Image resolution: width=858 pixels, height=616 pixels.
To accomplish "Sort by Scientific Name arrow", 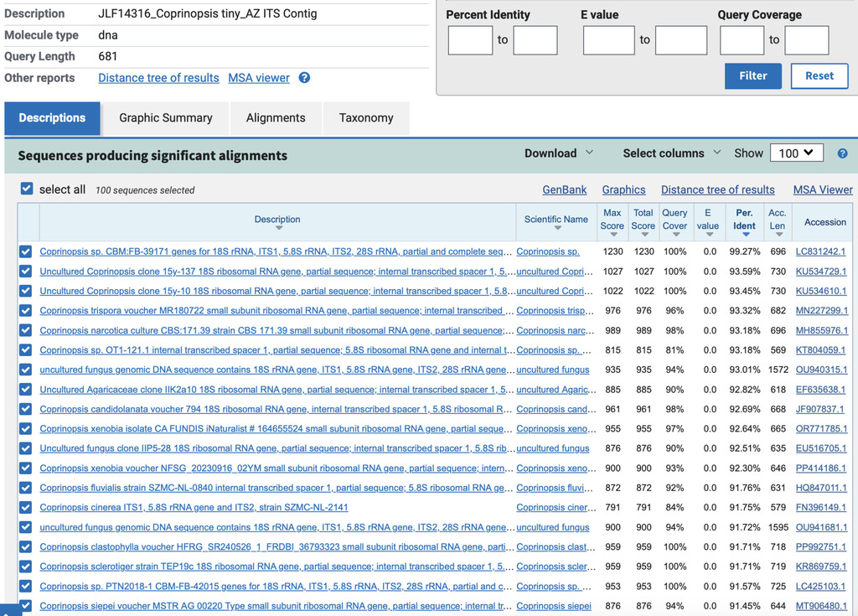I will 557,228.
